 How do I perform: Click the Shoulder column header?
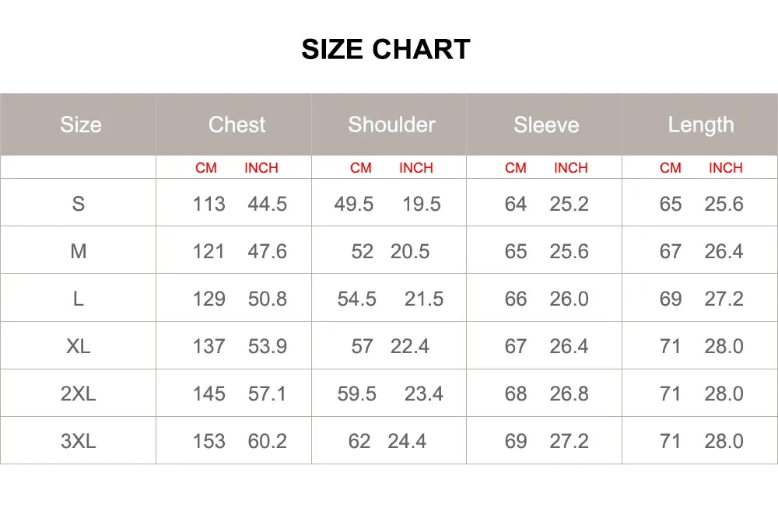[x=391, y=124]
